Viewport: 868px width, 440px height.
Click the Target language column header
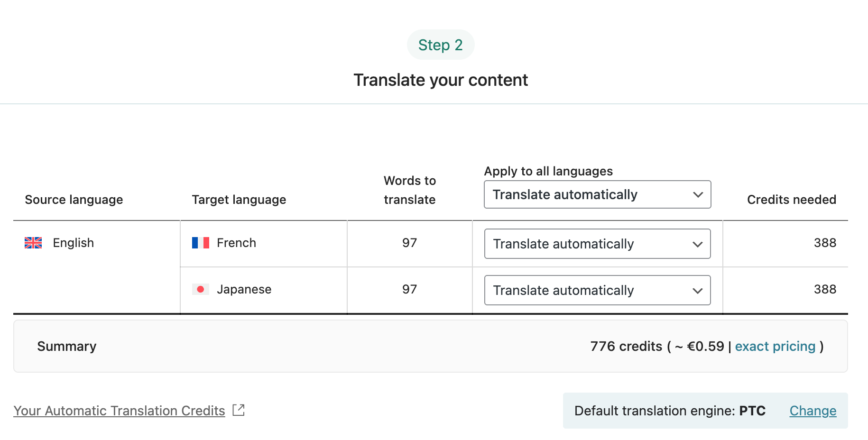(239, 200)
